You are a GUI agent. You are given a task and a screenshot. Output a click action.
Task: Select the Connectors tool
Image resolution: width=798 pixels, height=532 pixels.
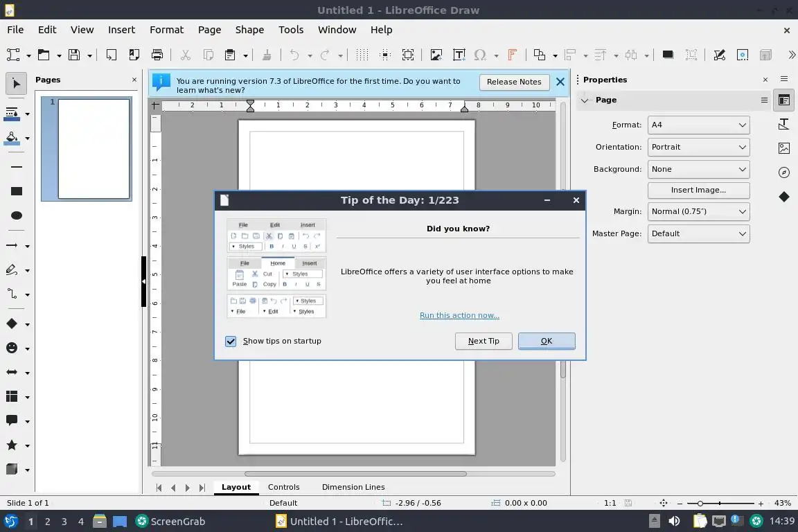coord(12,294)
